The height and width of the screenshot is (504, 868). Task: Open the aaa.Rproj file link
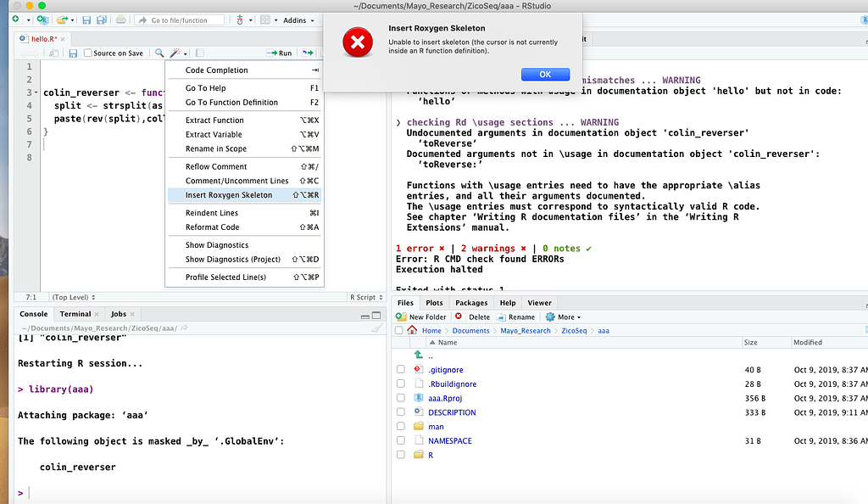[x=445, y=398]
